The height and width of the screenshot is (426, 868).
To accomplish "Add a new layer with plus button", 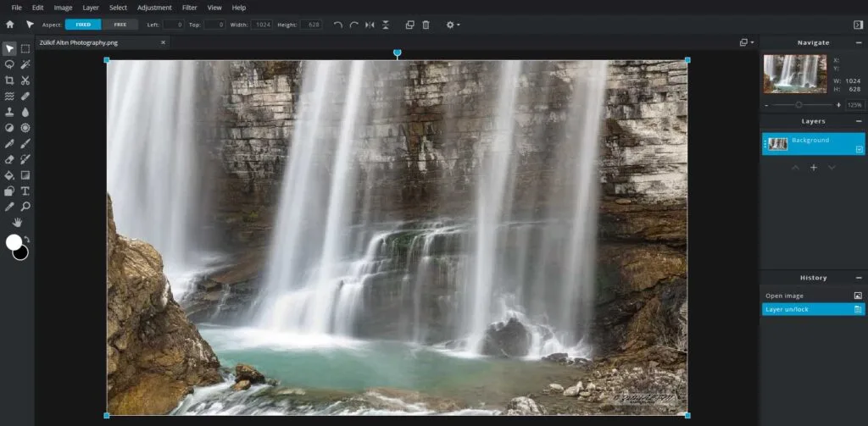I will 813,168.
